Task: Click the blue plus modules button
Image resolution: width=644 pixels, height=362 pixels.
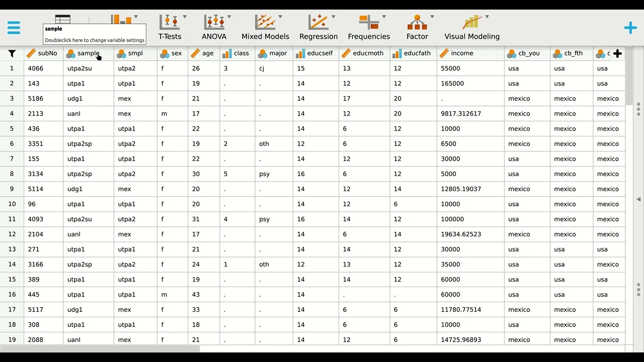Action: coord(630,28)
